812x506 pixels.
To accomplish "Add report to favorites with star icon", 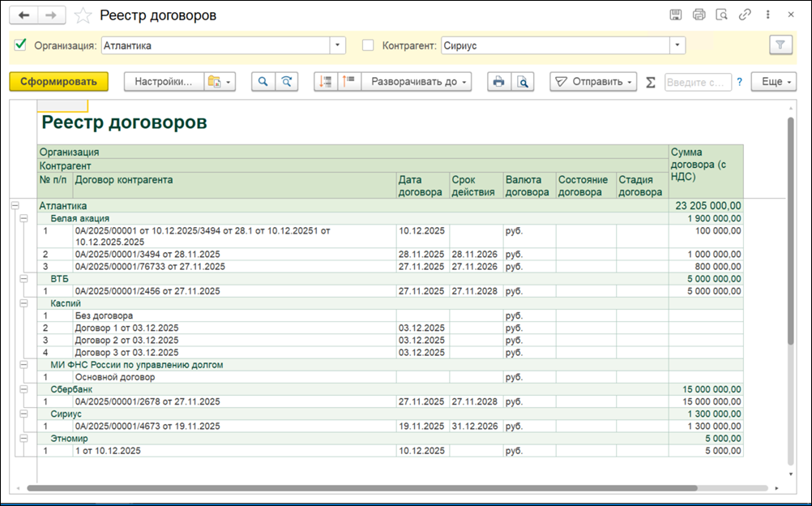I will click(x=83, y=15).
